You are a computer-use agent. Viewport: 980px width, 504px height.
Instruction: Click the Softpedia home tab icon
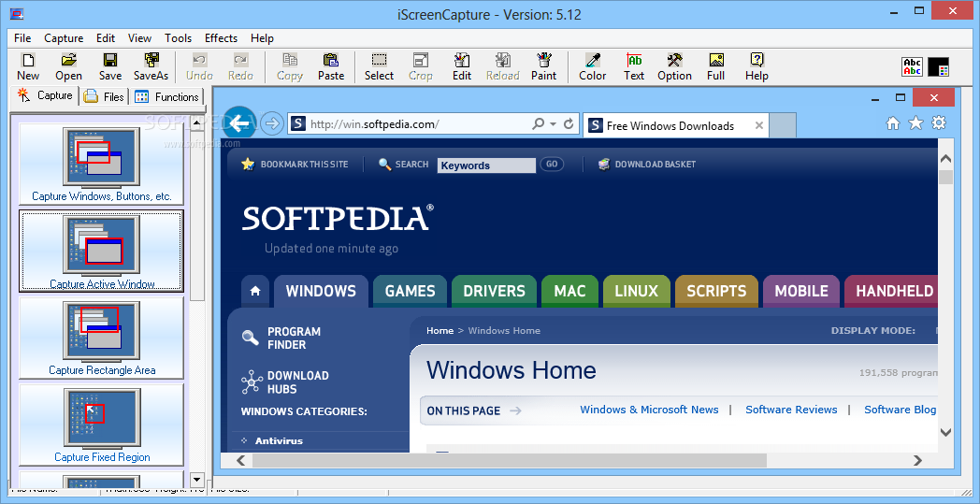pos(255,291)
